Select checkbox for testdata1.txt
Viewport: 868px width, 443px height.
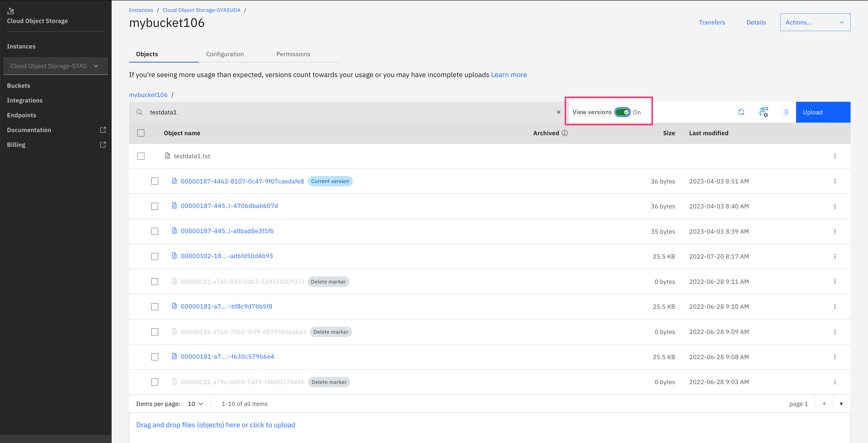pos(141,156)
